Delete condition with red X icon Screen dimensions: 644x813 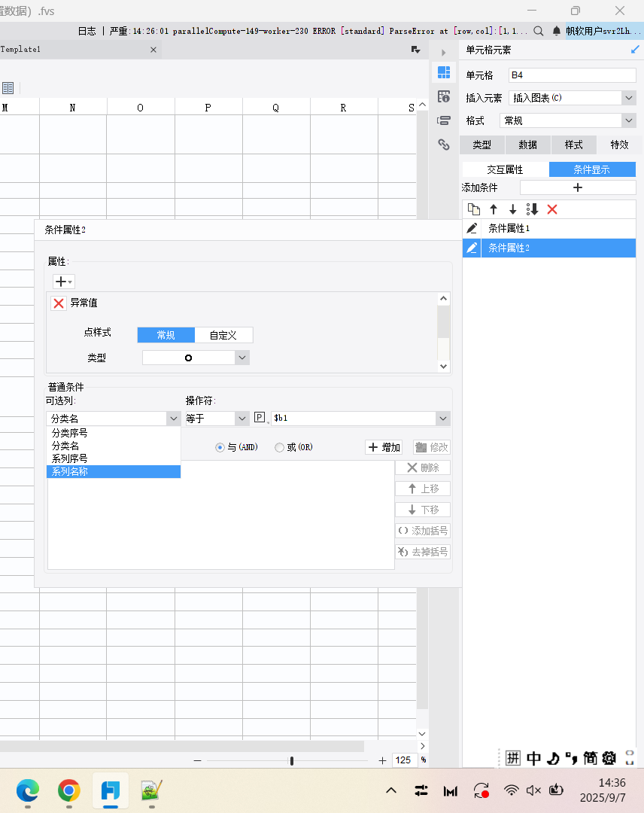552,209
